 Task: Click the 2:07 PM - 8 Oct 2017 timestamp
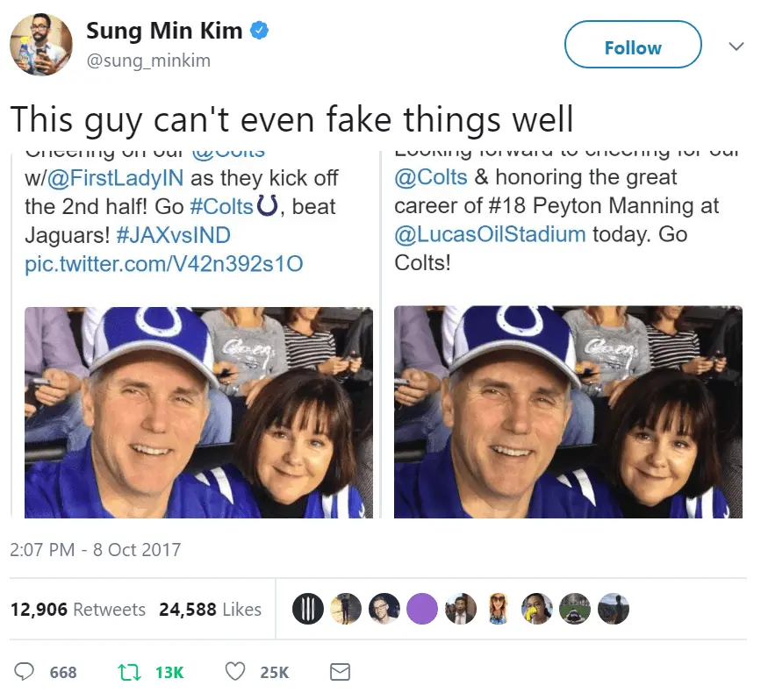click(x=96, y=550)
